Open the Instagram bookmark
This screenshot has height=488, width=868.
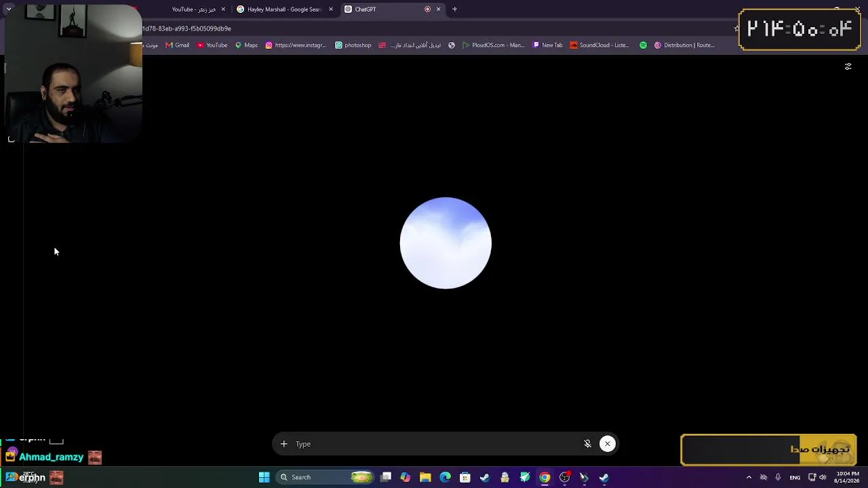(x=296, y=45)
